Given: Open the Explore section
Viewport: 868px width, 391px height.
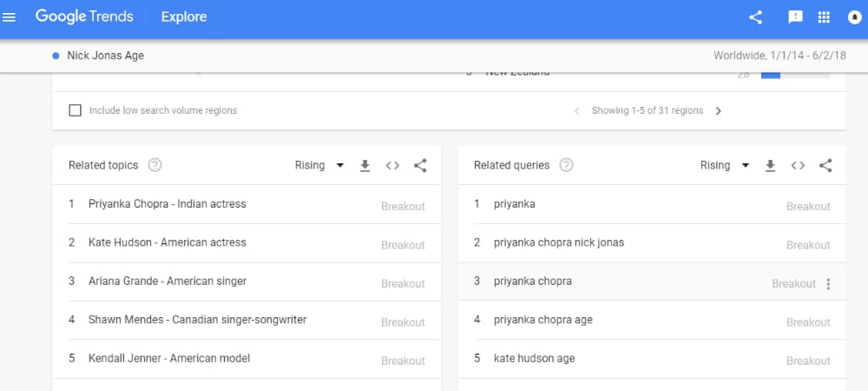Looking at the screenshot, I should click(184, 17).
